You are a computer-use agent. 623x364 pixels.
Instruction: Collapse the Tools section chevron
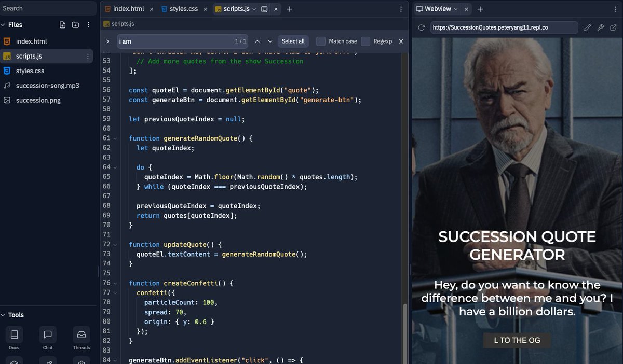pyautogui.click(x=3, y=315)
